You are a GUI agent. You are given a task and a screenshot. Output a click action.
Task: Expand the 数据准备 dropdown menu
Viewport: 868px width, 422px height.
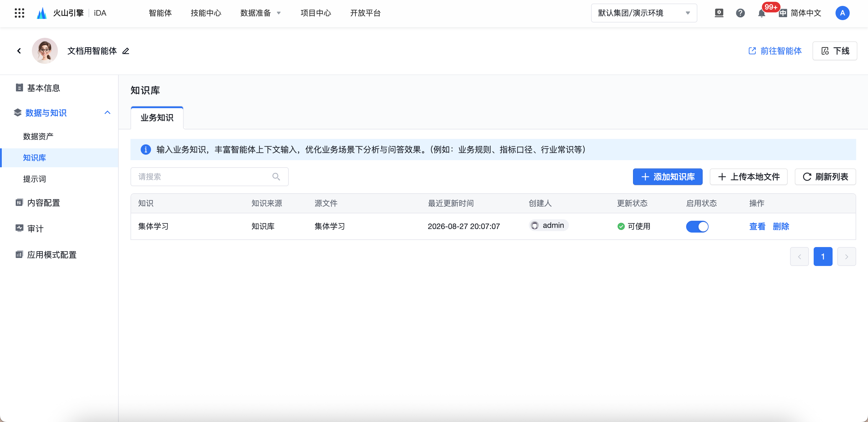pos(260,13)
